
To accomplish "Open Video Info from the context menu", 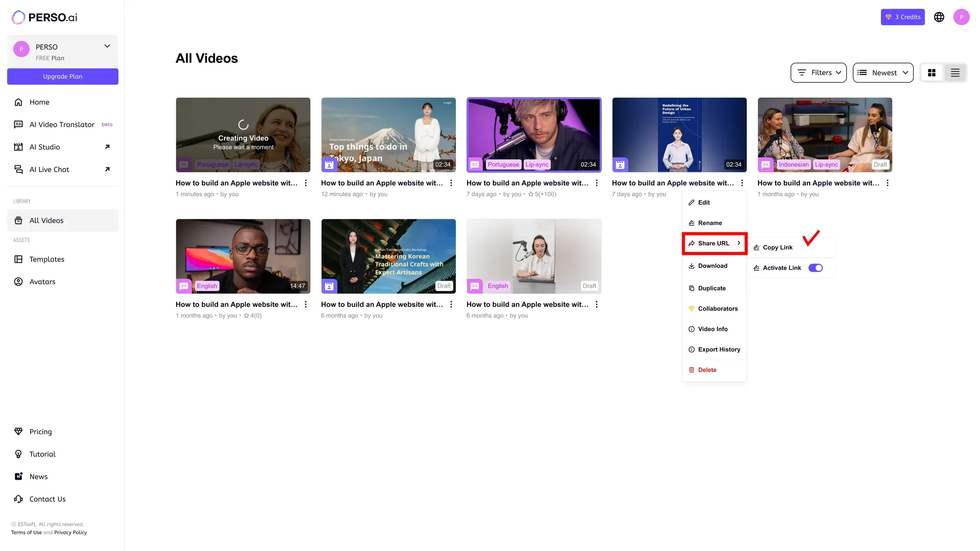I will coord(714,329).
